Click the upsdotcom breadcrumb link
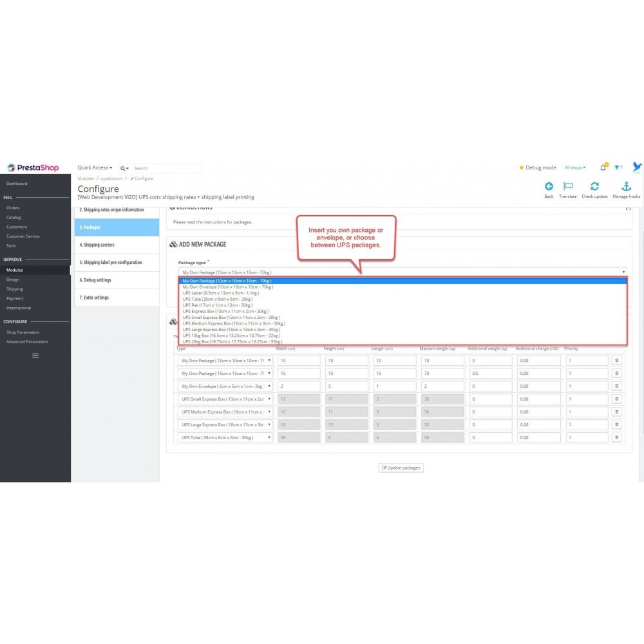 tap(111, 178)
